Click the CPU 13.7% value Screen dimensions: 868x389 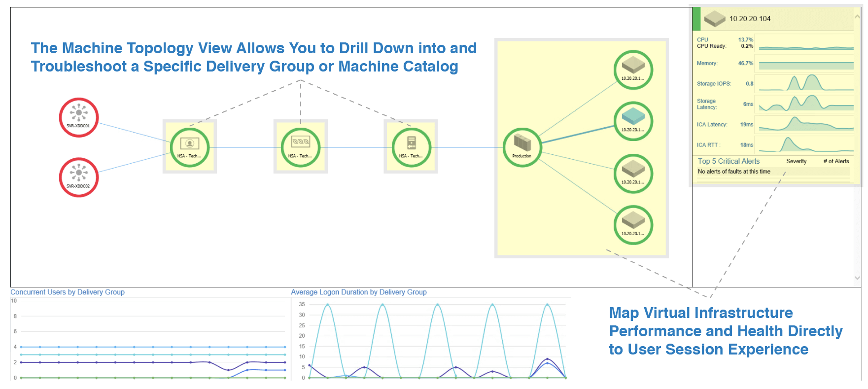[x=745, y=40]
